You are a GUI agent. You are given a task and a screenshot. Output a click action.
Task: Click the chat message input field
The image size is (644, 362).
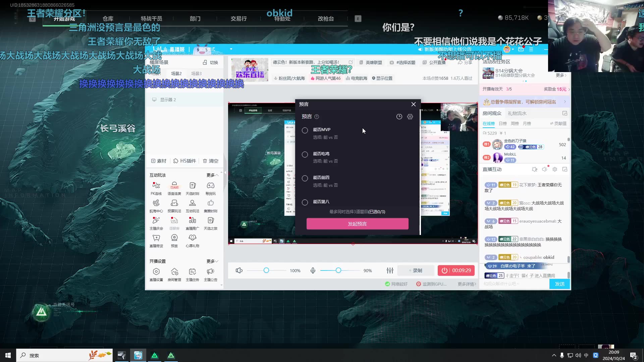515,284
